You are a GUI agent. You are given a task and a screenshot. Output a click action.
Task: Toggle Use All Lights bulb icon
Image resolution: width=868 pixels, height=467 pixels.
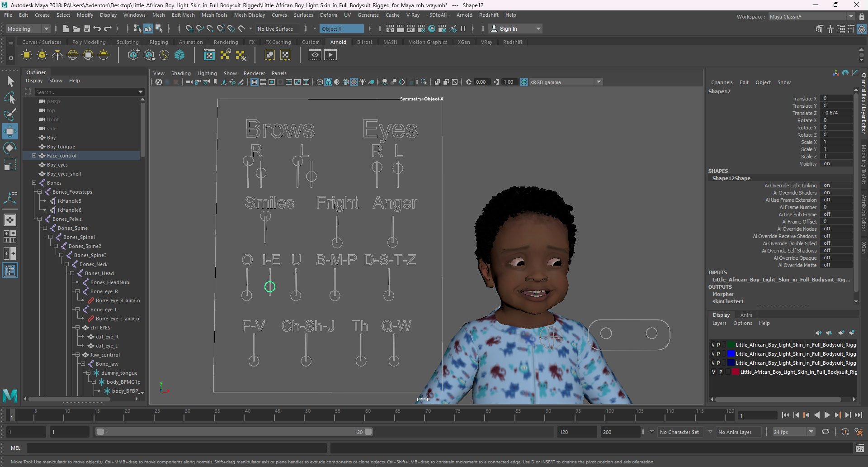point(363,82)
